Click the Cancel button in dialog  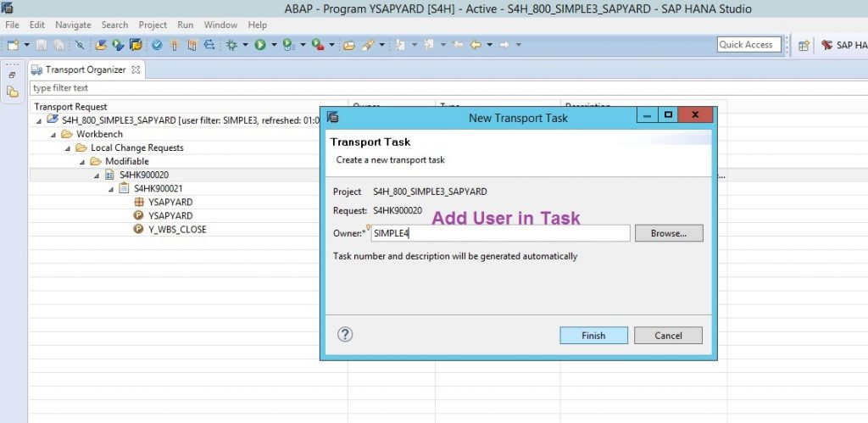click(668, 336)
